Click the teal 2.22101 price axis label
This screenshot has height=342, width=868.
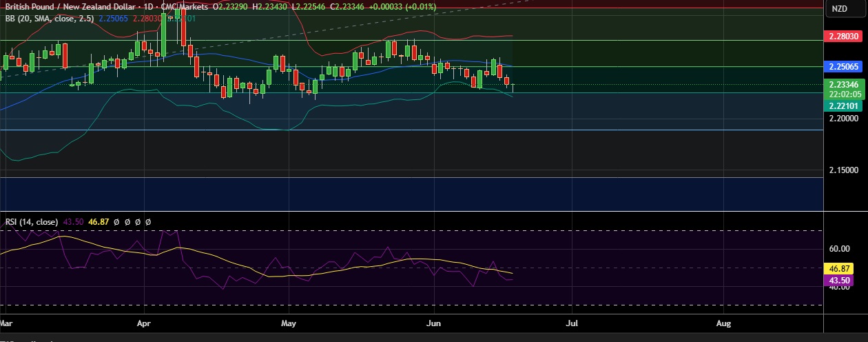tap(843, 105)
